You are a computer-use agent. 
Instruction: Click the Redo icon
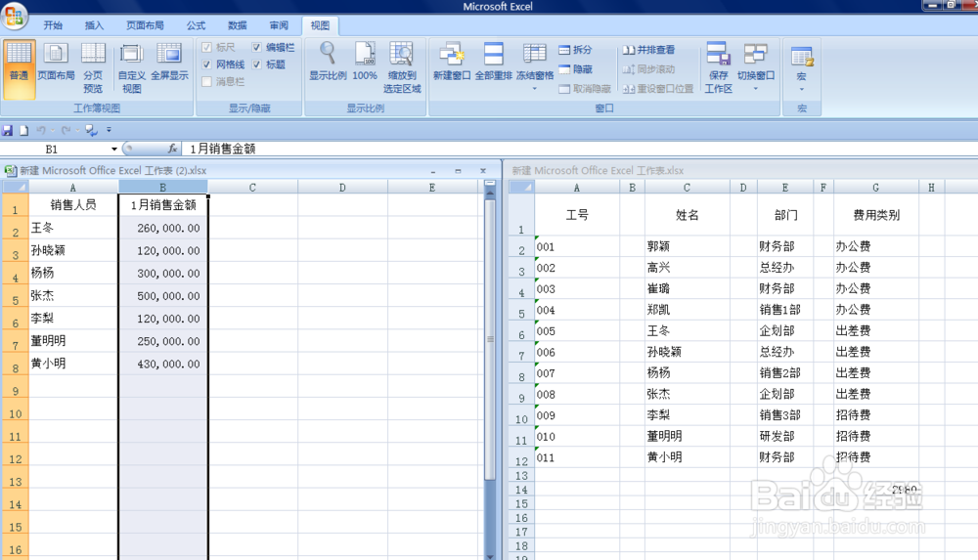pyautogui.click(x=67, y=130)
